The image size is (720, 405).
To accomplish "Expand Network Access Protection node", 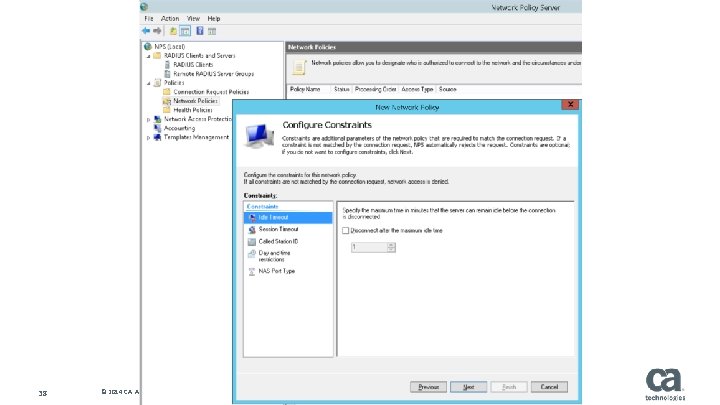I will pyautogui.click(x=148, y=119).
